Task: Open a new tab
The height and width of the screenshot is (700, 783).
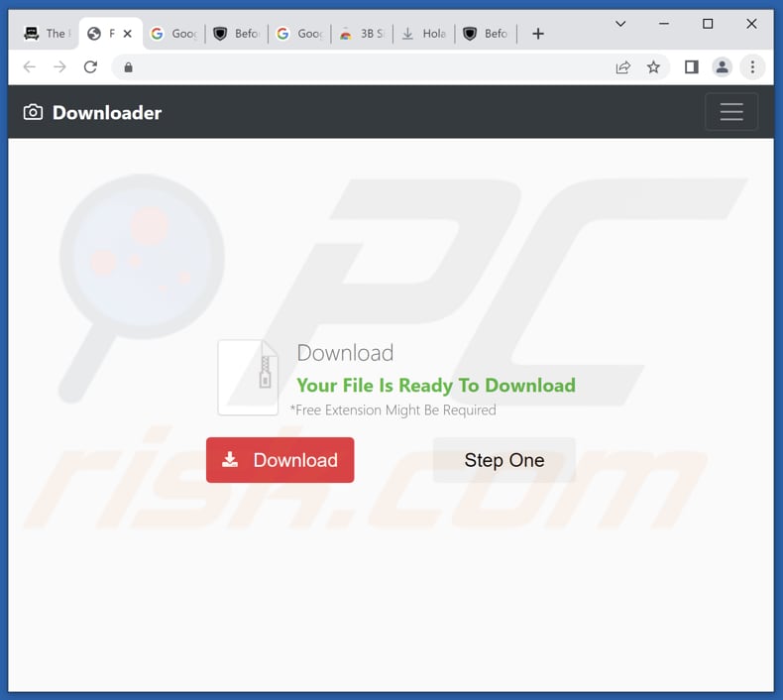Action: coord(538,34)
